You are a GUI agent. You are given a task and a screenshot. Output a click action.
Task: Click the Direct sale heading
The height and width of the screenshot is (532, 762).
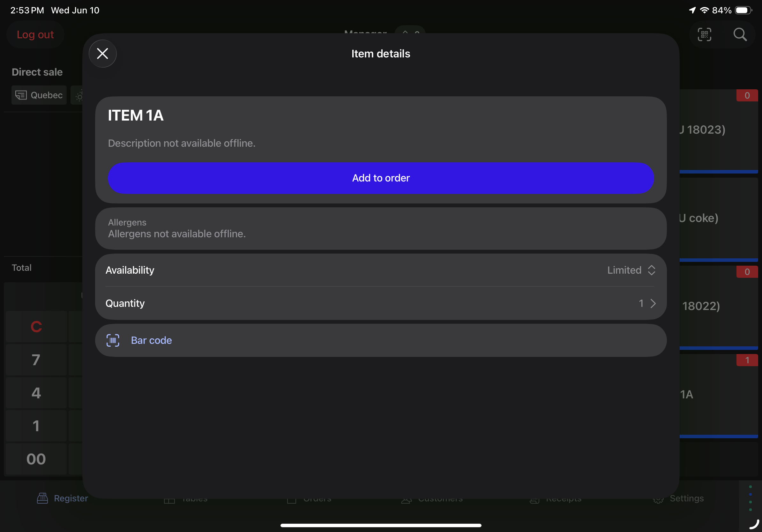[37, 72]
